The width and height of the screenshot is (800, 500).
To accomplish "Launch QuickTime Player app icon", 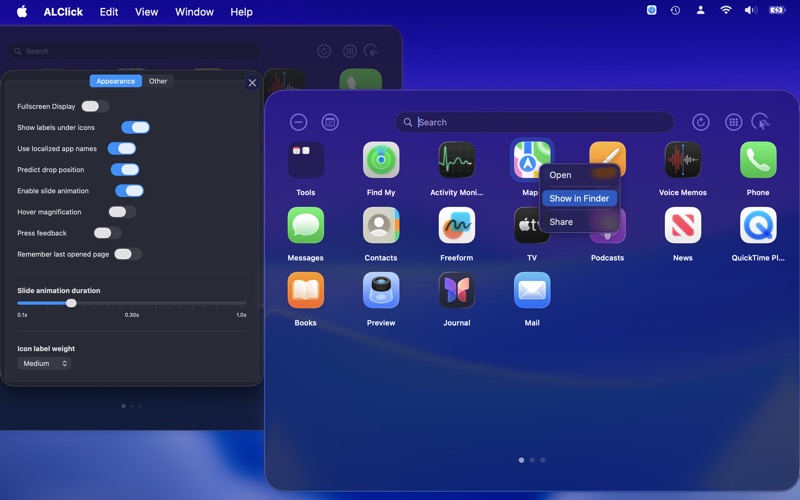I will pos(758,225).
